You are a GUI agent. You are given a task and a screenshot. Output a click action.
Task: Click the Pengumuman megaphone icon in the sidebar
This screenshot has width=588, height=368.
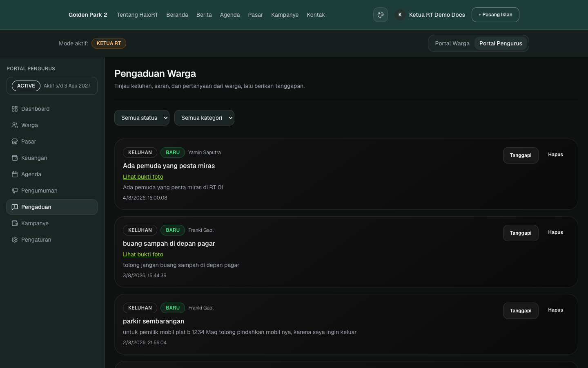click(x=15, y=191)
